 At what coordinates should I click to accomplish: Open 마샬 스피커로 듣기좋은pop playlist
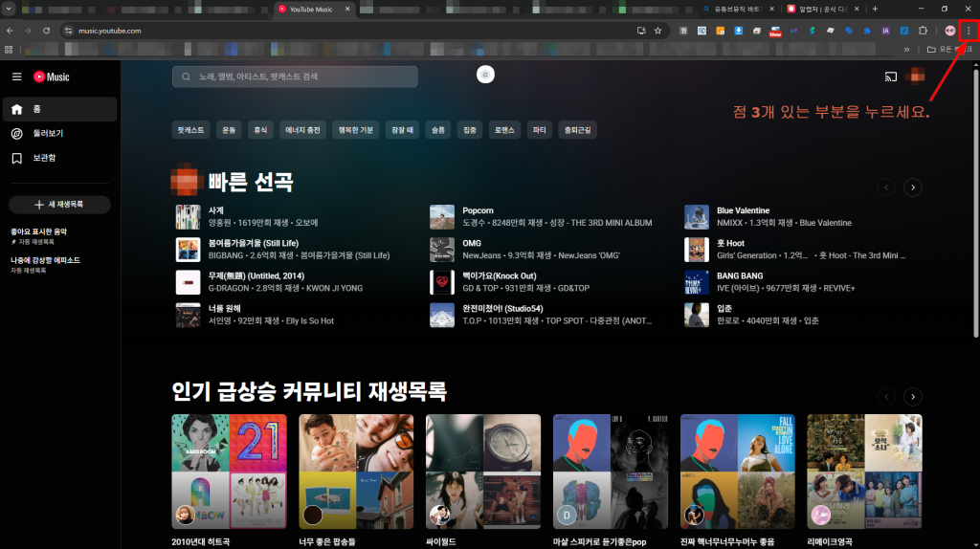[x=611, y=472]
